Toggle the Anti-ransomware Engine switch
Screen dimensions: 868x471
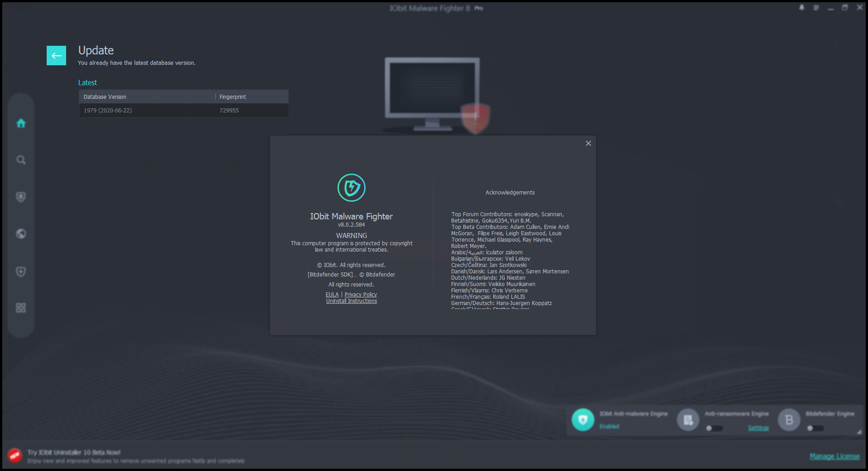point(714,428)
